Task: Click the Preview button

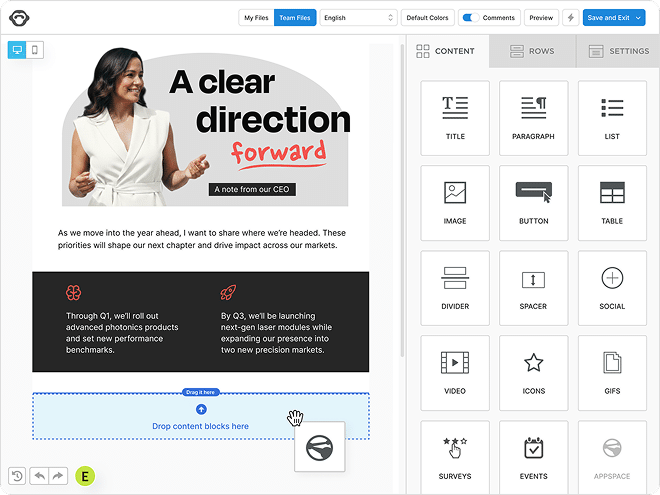Action: pyautogui.click(x=541, y=18)
